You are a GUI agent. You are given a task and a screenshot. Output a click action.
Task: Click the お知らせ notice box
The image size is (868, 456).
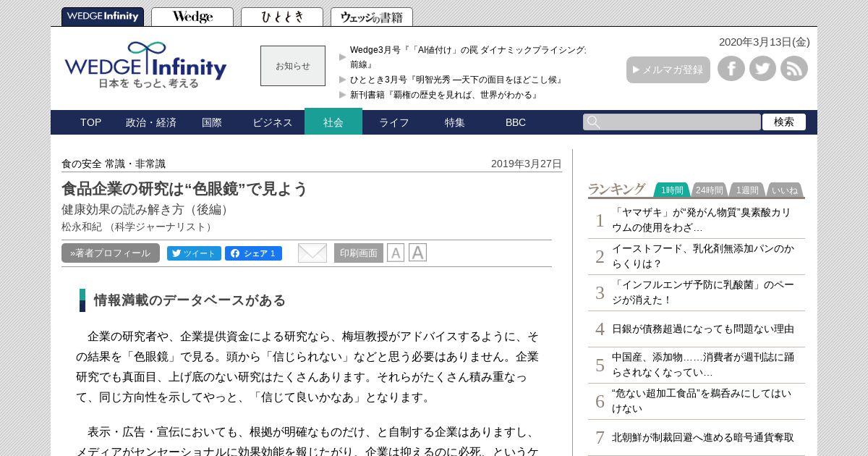(293, 66)
